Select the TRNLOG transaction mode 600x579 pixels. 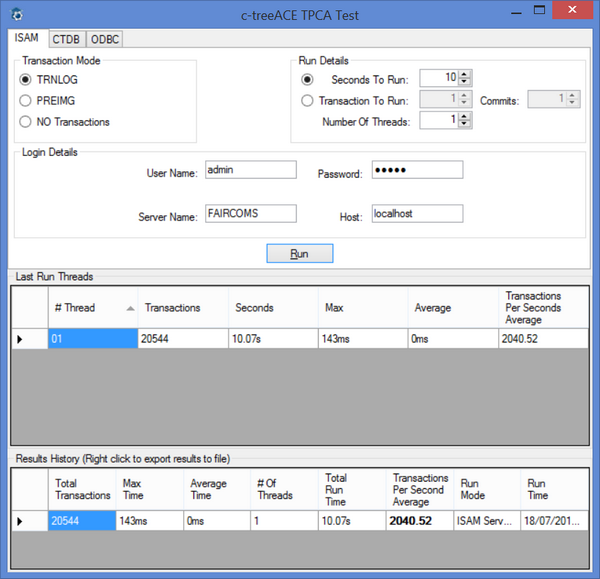pos(27,79)
